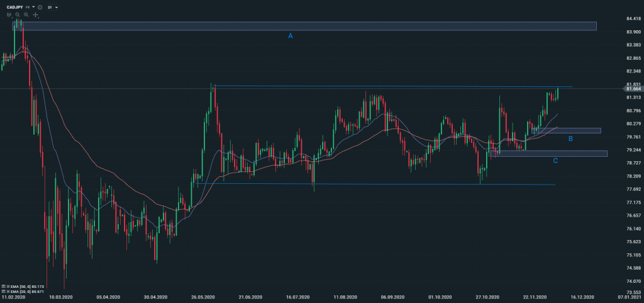Click price axis value 79.244
The height and width of the screenshot is (303, 644).
coord(634,150)
